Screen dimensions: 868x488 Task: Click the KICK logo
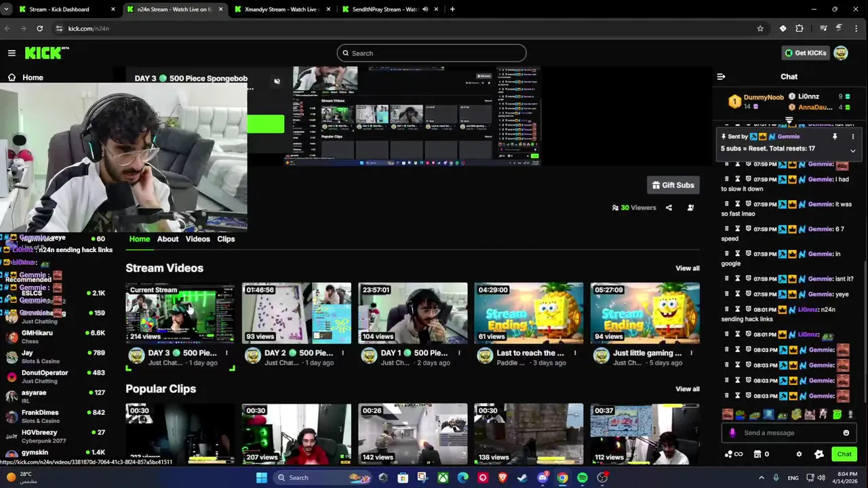pos(47,53)
